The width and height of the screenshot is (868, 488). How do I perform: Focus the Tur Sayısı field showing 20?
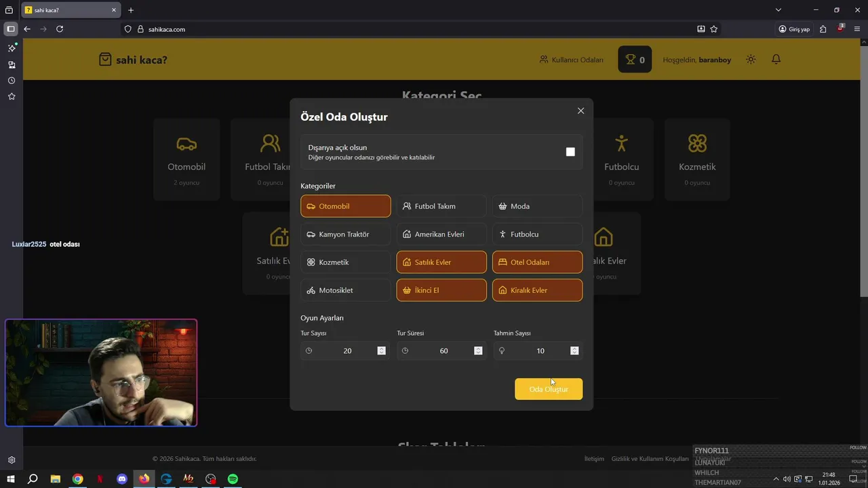345,350
